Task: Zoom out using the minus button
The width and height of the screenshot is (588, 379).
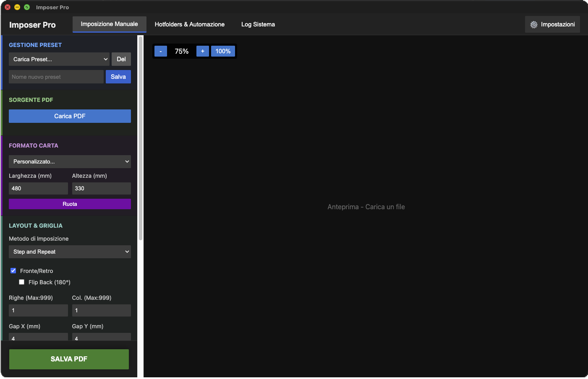Action: [160, 51]
